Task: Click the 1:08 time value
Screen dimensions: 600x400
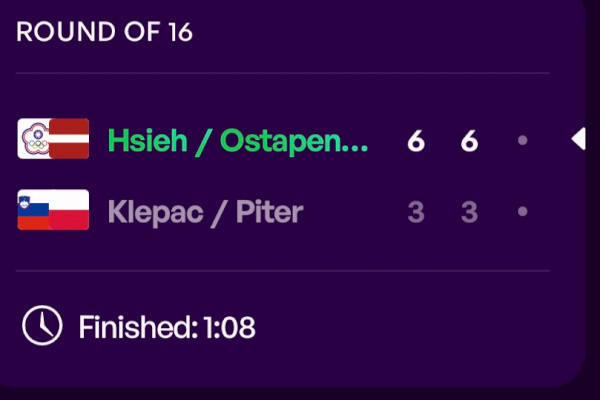Action: pyautogui.click(x=229, y=327)
